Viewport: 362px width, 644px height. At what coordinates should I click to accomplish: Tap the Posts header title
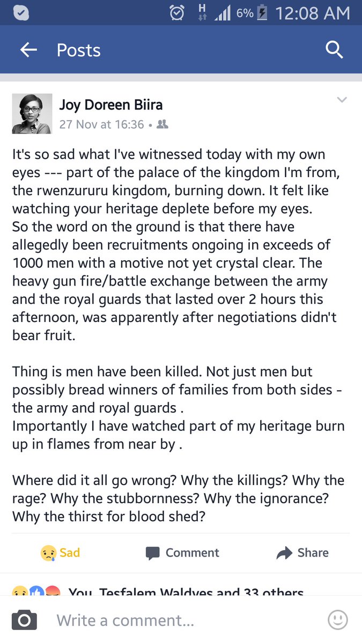[79, 50]
